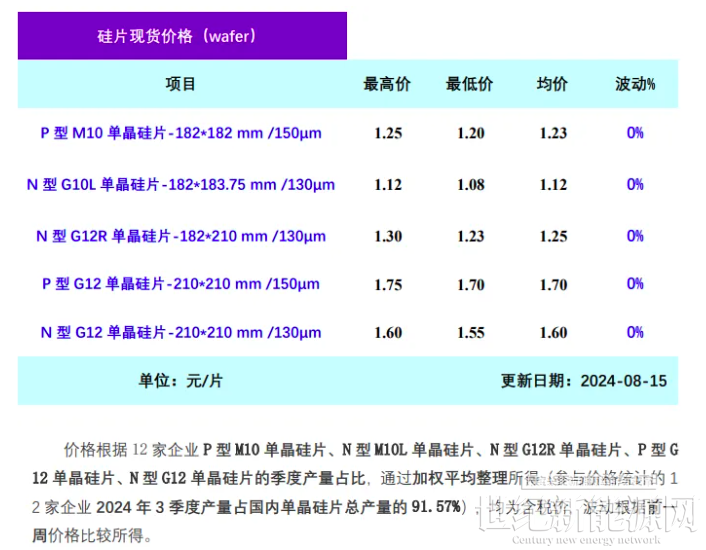Select the 最高价 column header

click(x=387, y=84)
